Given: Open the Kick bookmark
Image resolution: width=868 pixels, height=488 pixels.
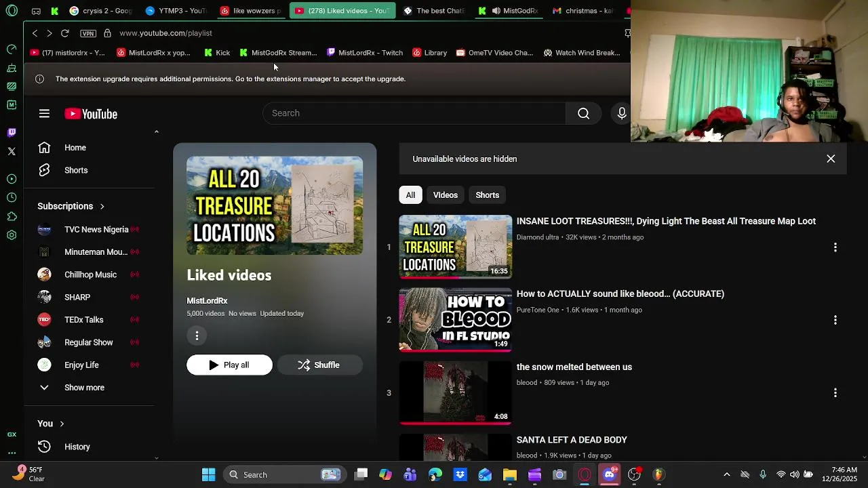Looking at the screenshot, I should point(217,53).
